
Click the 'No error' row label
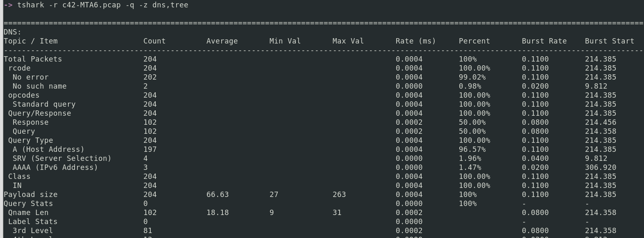click(x=31, y=77)
